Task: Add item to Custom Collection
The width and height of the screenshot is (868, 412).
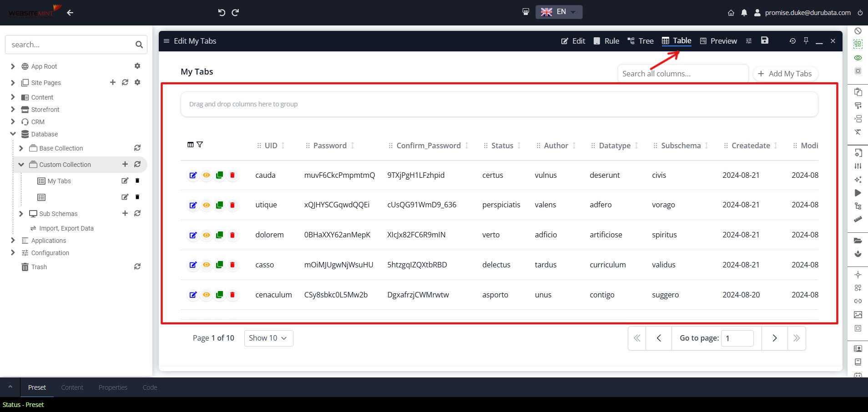Action: [x=125, y=164]
